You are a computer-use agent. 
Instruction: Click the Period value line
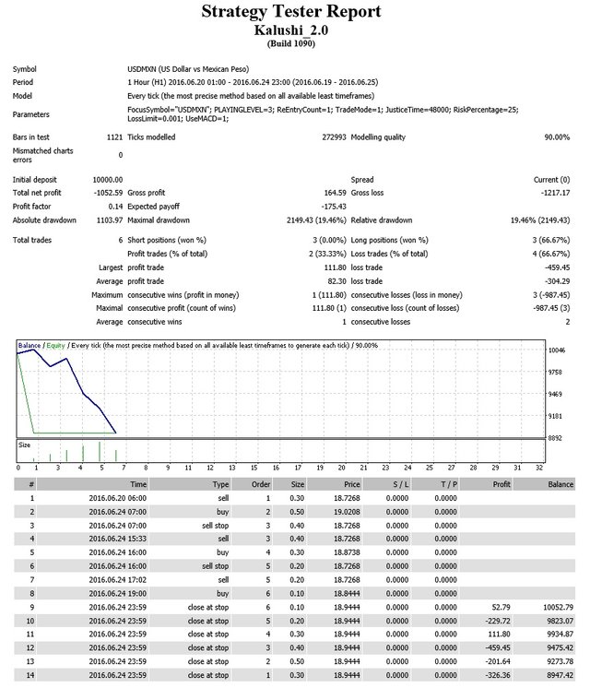(253, 82)
